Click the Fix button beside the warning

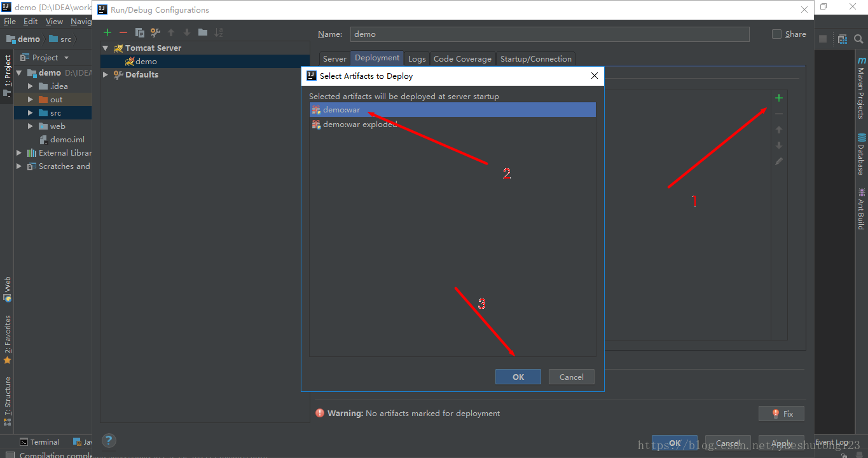782,414
